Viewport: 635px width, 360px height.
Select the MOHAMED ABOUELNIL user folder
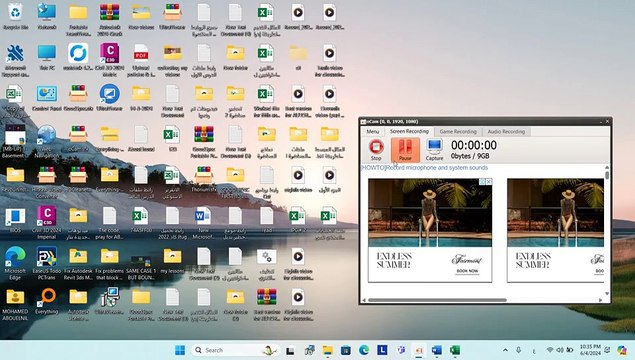click(x=15, y=305)
